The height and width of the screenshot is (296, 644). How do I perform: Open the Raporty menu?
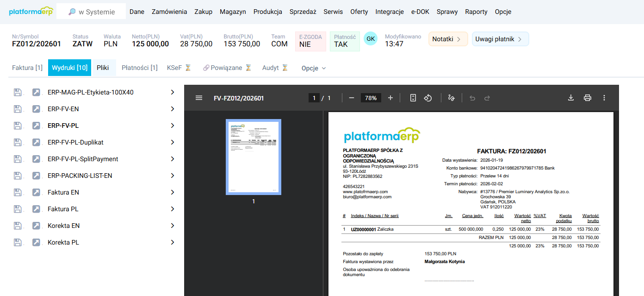(x=476, y=12)
